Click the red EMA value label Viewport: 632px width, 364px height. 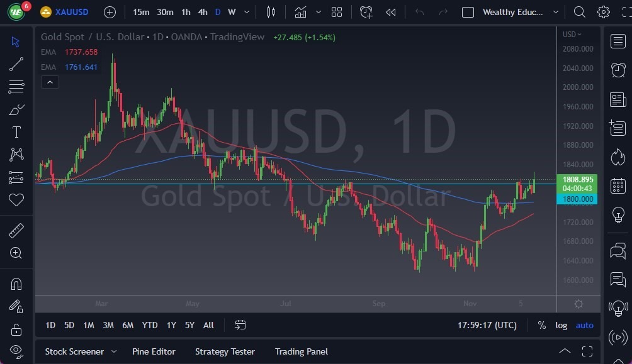click(x=81, y=52)
